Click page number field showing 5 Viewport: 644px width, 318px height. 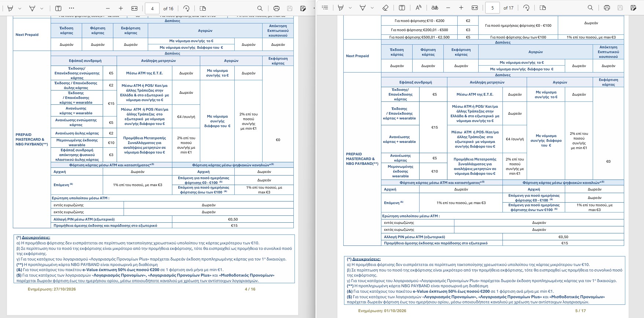[493, 8]
